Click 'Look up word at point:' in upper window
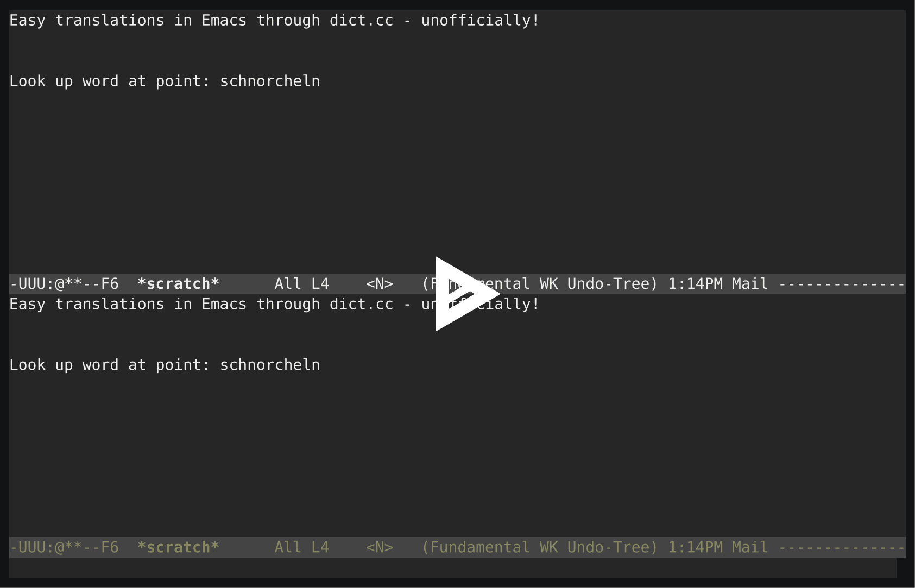Image resolution: width=915 pixels, height=588 pixels. click(x=110, y=81)
